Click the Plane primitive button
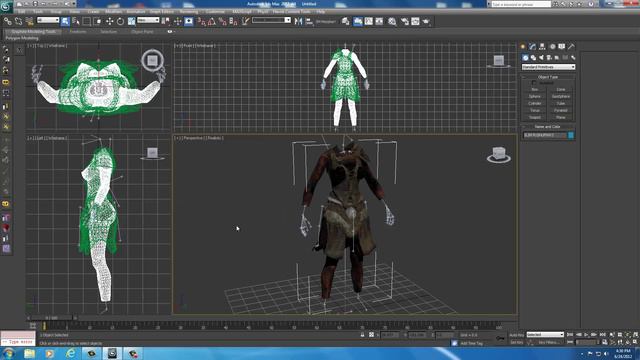 point(561,117)
